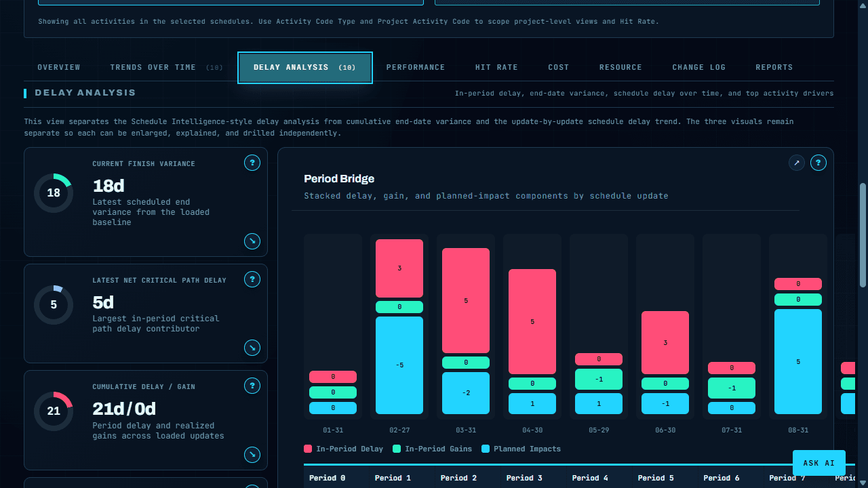View the Change Log tab
The image size is (868, 488).
(x=699, y=67)
